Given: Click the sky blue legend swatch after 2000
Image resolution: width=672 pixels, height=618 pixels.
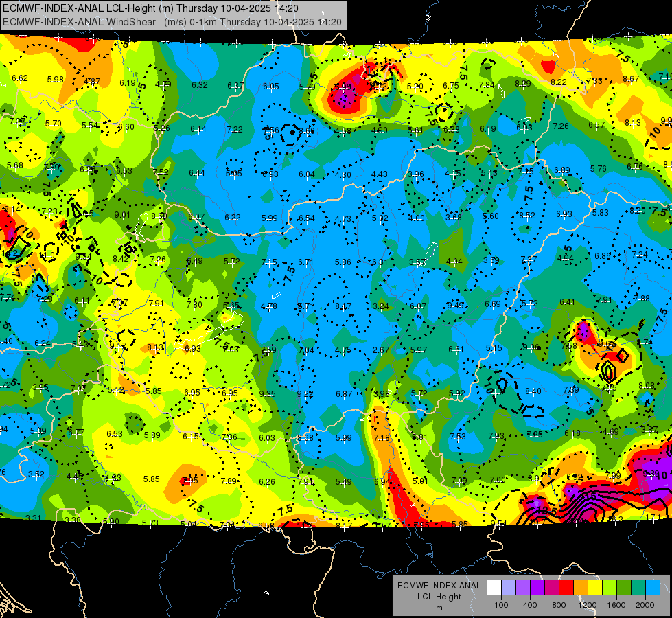Looking at the screenshot, I should point(653,588).
